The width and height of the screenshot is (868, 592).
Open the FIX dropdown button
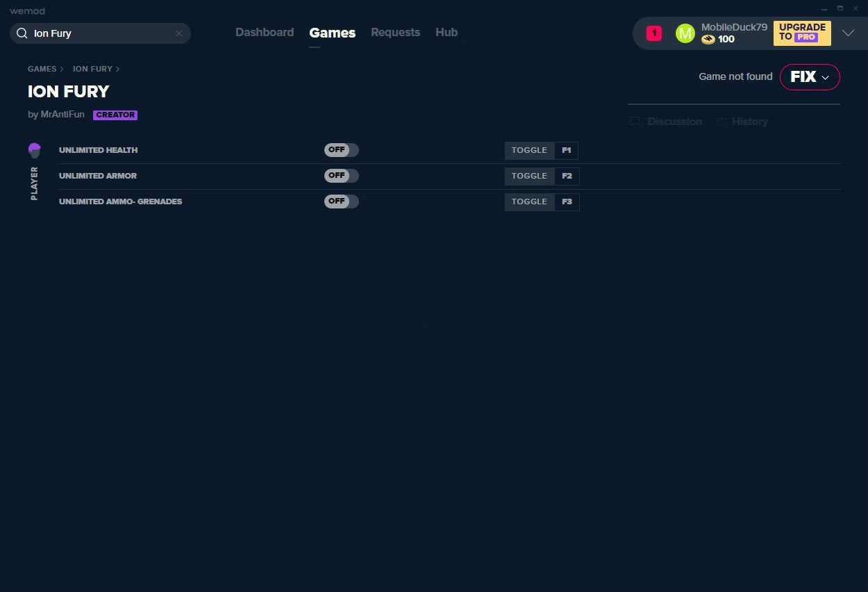[x=810, y=77]
